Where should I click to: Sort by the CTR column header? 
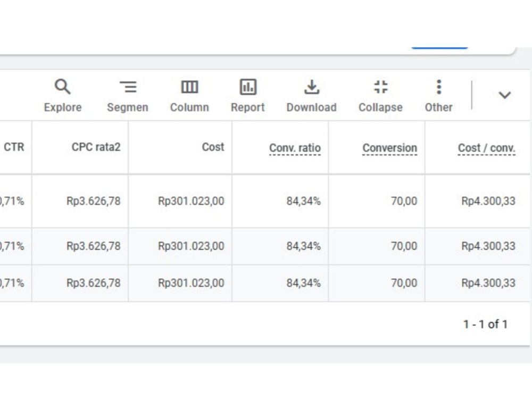[x=14, y=147]
